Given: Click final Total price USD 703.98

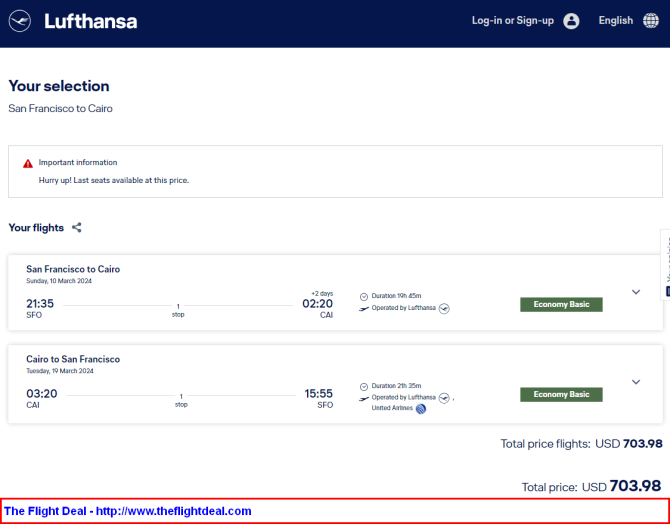Looking at the screenshot, I should pos(592,486).
